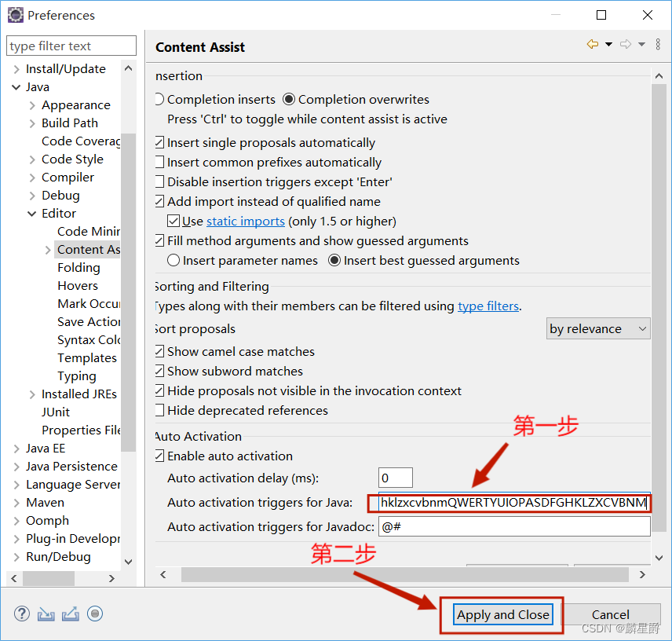Select Templates in the tree

87,358
